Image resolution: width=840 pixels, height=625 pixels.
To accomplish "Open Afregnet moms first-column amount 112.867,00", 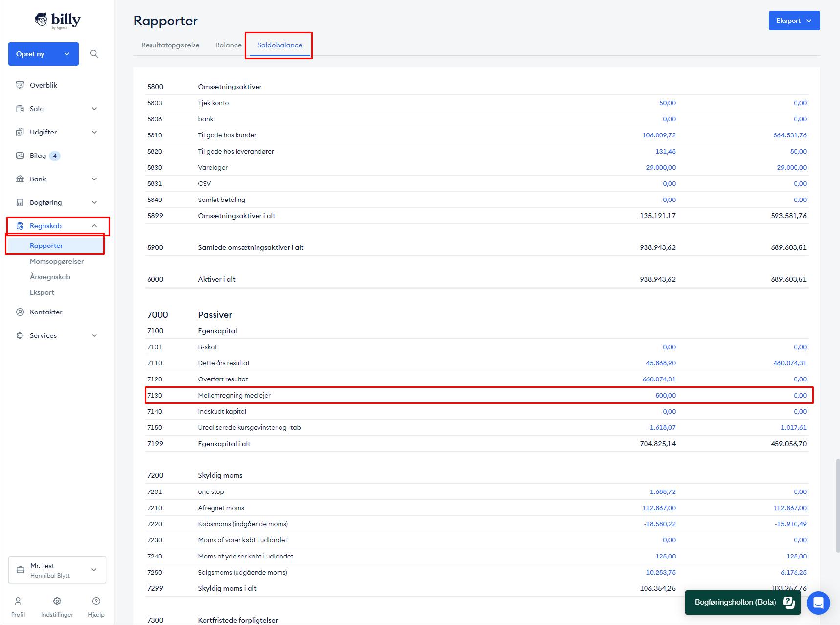I will pos(659,508).
